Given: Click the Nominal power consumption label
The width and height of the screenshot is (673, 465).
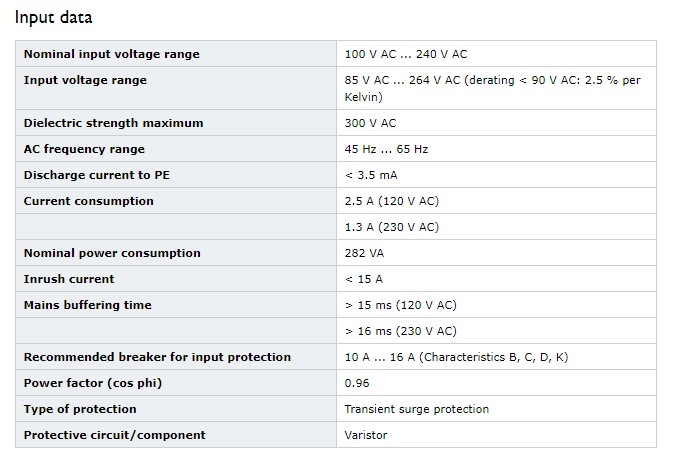Looking at the screenshot, I should (112, 253).
